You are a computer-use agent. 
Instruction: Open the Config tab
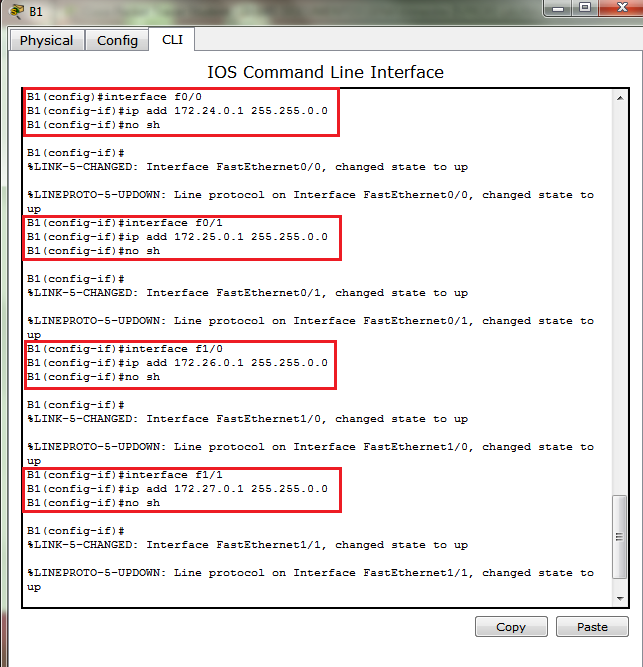click(117, 40)
